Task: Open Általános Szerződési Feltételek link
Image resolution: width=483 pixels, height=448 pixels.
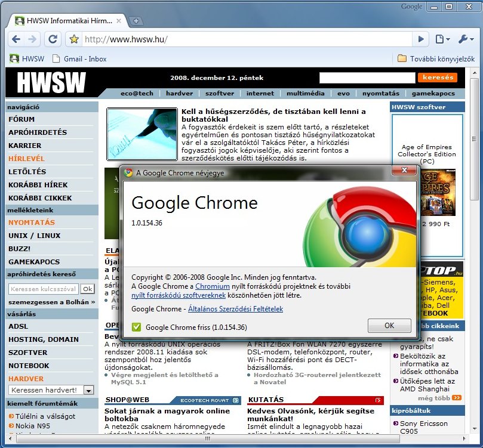Action: point(235,309)
